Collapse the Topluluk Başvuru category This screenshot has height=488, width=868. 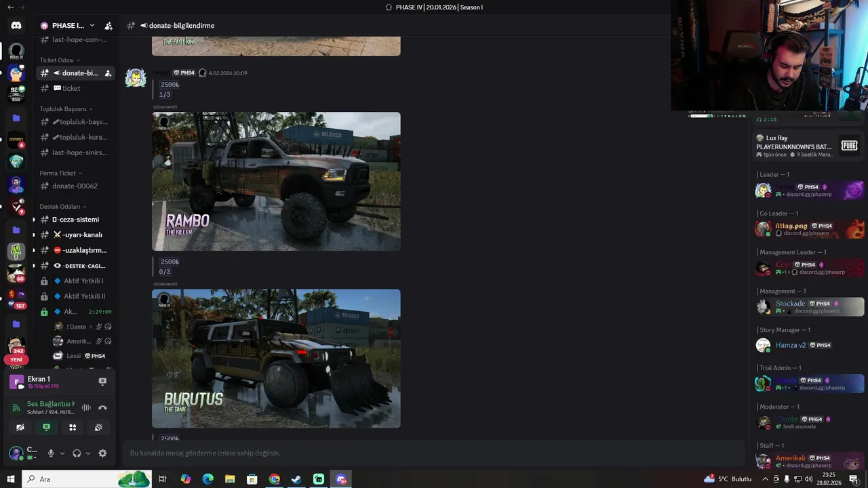tap(66, 109)
